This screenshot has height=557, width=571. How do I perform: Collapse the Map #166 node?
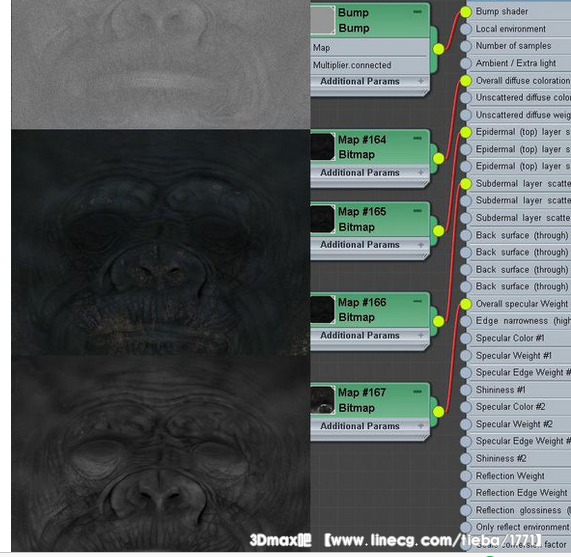(x=417, y=301)
